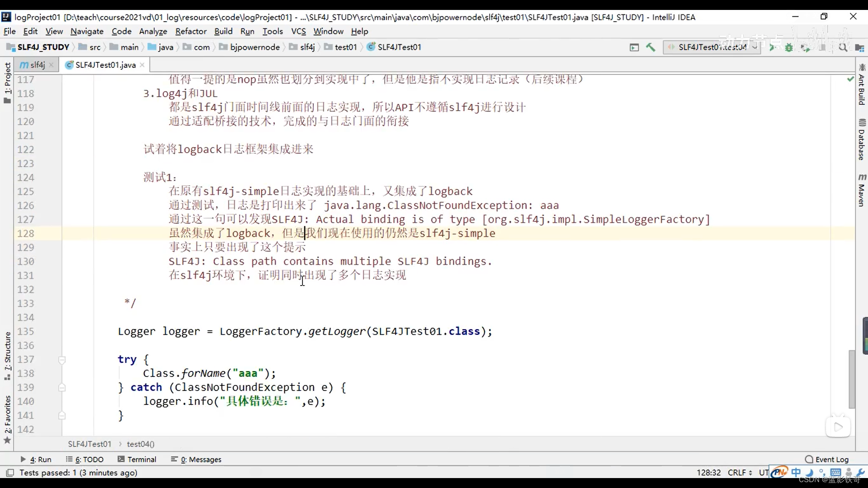
Task: Select the SLF4JTest01.java editor tab
Action: click(x=105, y=65)
